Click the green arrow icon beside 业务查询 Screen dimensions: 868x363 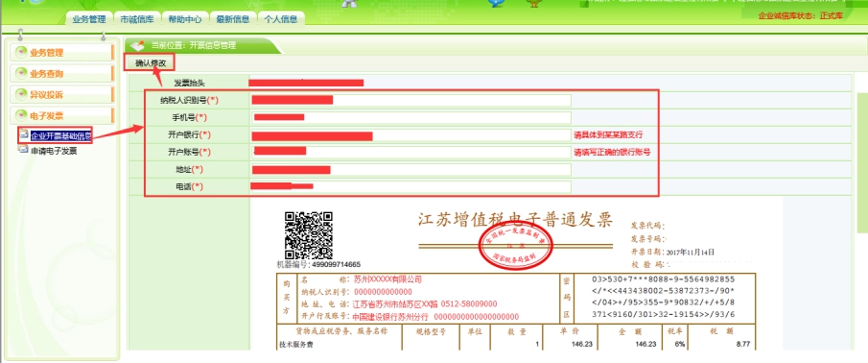click(22, 73)
